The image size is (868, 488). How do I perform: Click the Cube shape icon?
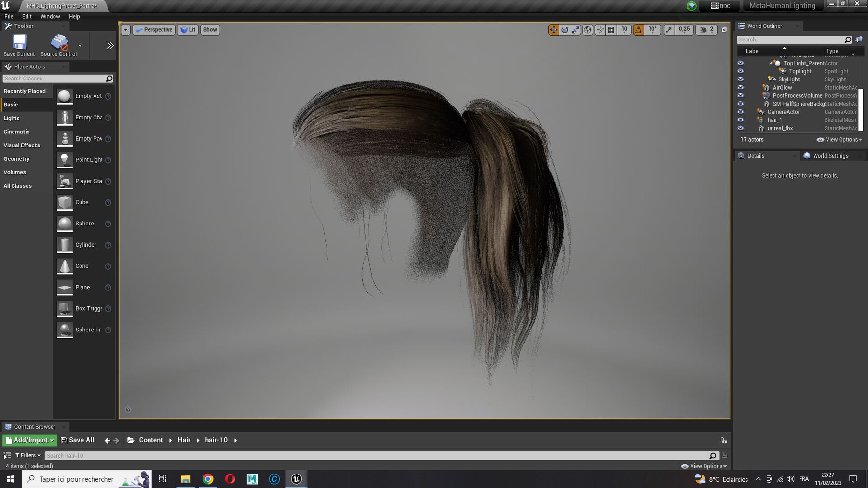pos(65,202)
